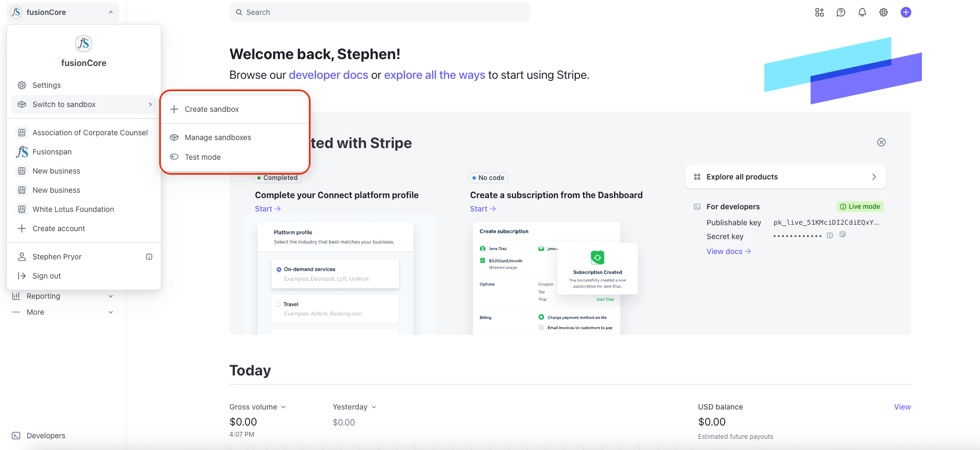Open View docs link

729,251
